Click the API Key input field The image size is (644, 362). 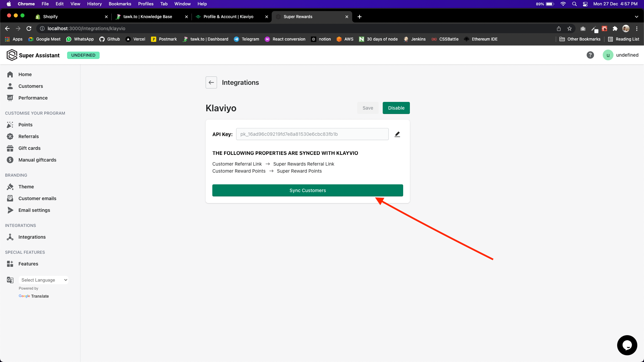coord(312,134)
